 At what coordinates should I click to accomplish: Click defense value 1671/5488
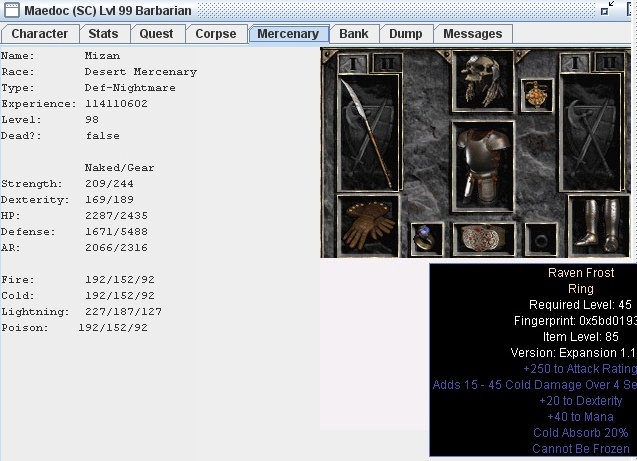(x=116, y=232)
